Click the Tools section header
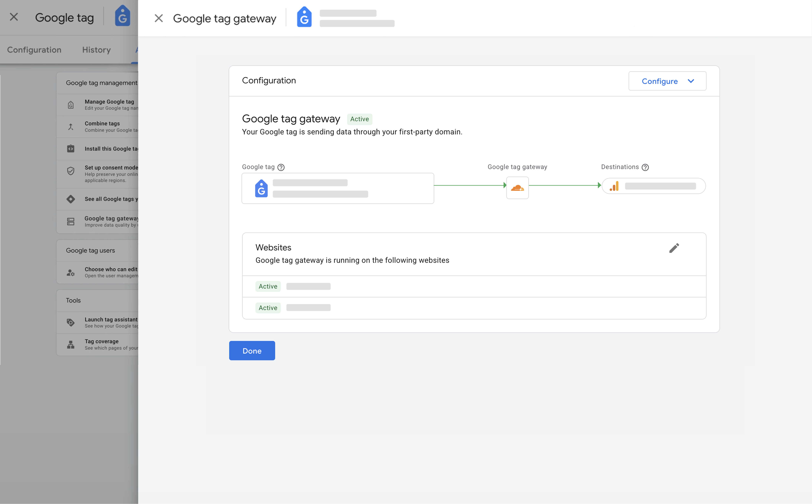Screen dimensions: 812x504 [73, 301]
